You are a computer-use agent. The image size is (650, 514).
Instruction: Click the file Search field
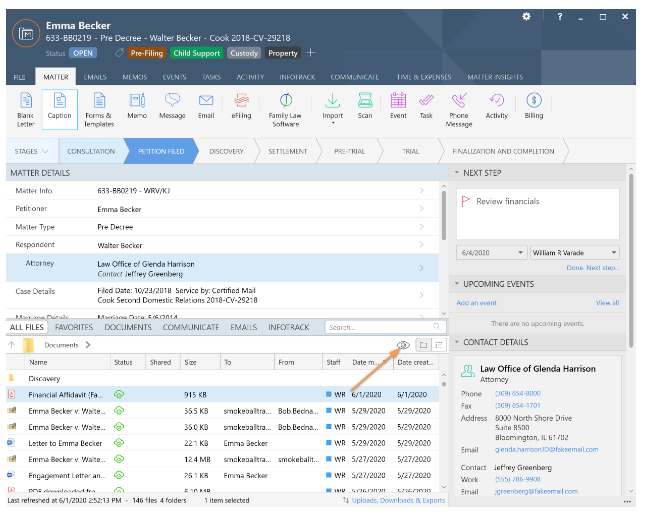386,327
